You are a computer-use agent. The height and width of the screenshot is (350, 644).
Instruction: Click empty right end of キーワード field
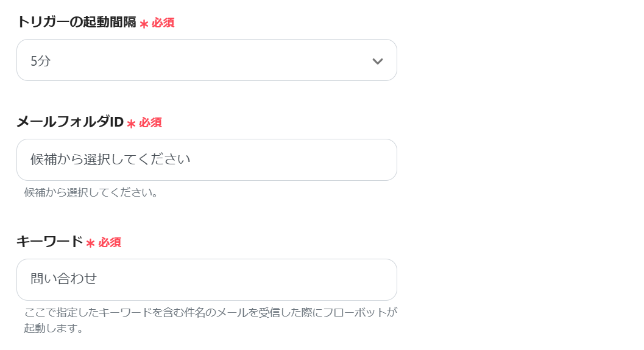[x=366, y=279]
